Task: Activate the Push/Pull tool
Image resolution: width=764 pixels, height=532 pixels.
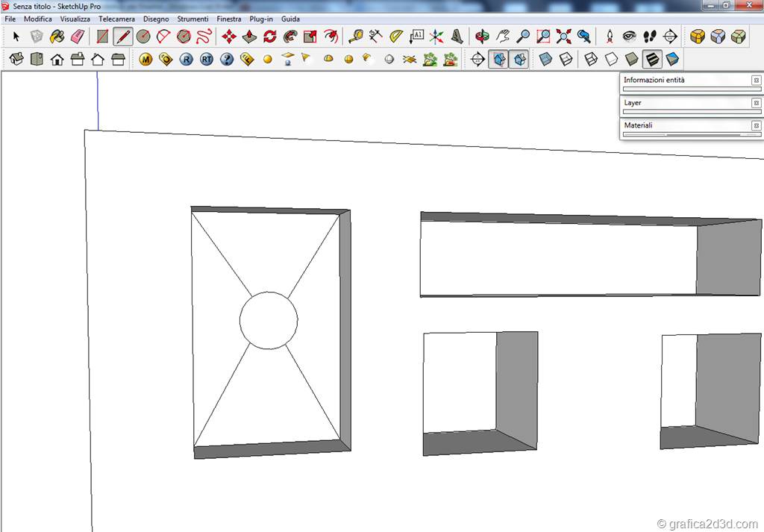Action: (250, 36)
